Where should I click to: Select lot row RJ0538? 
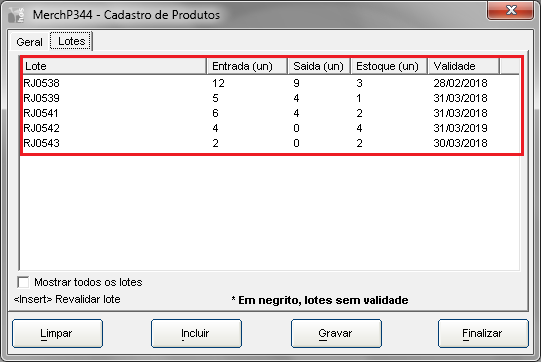[x=271, y=83]
